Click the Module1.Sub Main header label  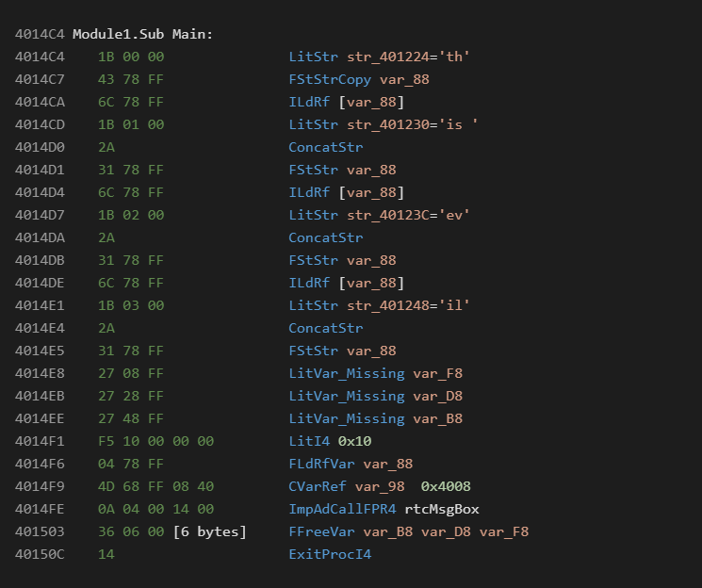[x=142, y=34]
